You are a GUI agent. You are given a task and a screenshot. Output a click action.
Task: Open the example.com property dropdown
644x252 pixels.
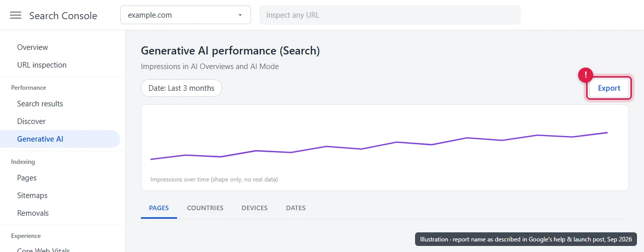(x=186, y=15)
